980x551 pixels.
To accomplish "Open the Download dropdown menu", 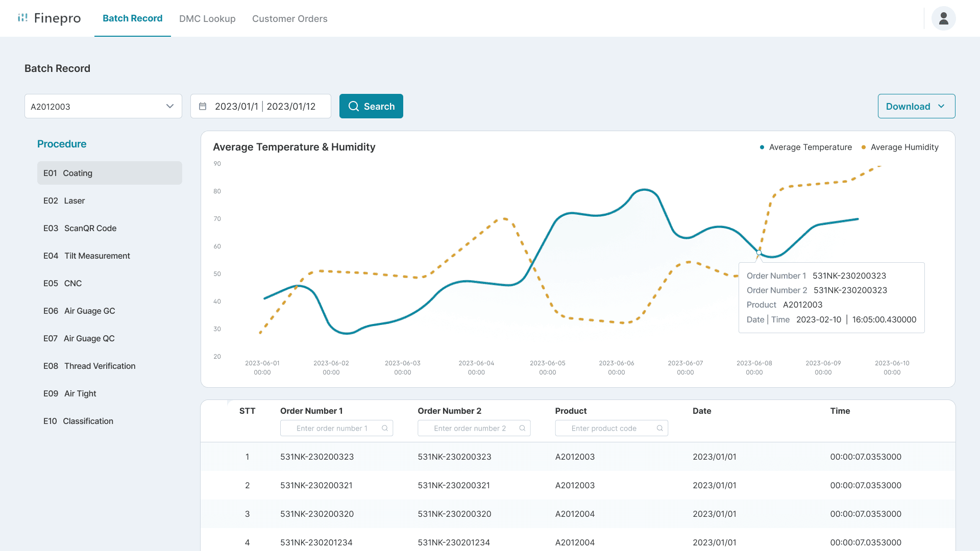I will coord(916,106).
